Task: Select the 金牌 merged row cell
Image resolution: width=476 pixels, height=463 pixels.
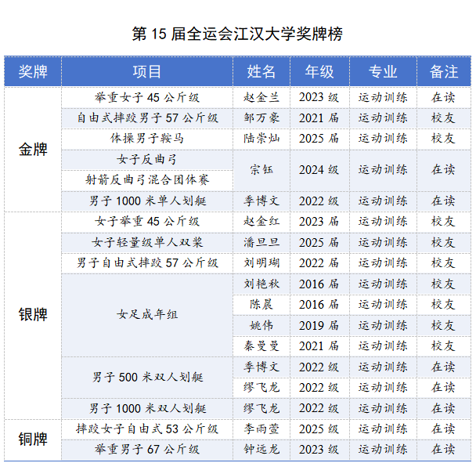Action: (33, 149)
